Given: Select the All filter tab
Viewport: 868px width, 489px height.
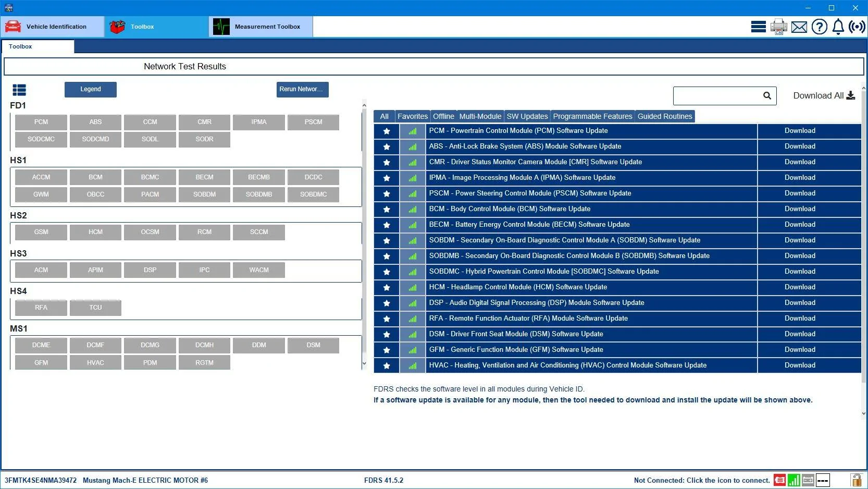Looking at the screenshot, I should [384, 116].
